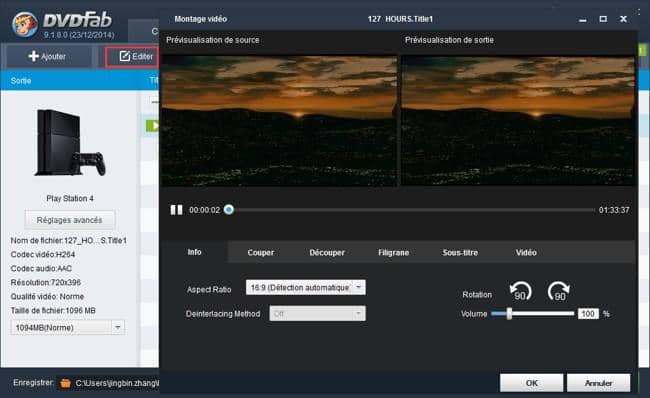Click the volume percentage field showing 100
This screenshot has height=398, width=650.
[588, 313]
